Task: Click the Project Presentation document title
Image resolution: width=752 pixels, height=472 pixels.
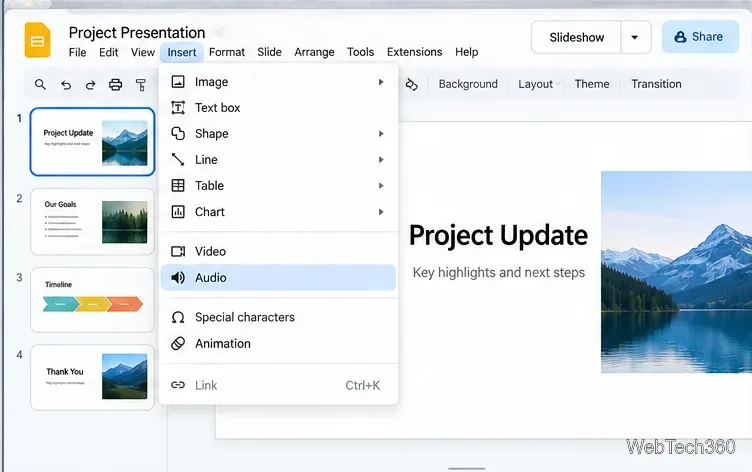Action: [x=137, y=33]
